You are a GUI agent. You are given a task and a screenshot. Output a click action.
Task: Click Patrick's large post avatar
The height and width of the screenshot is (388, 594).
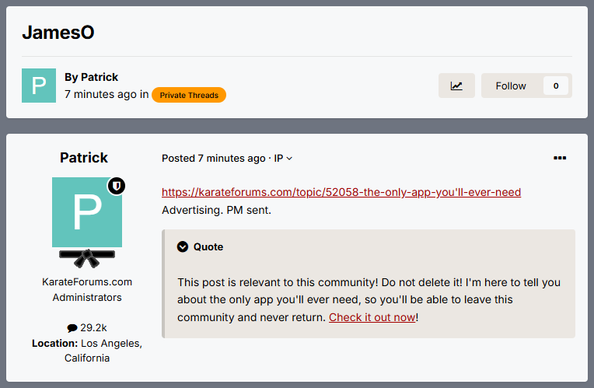click(87, 212)
